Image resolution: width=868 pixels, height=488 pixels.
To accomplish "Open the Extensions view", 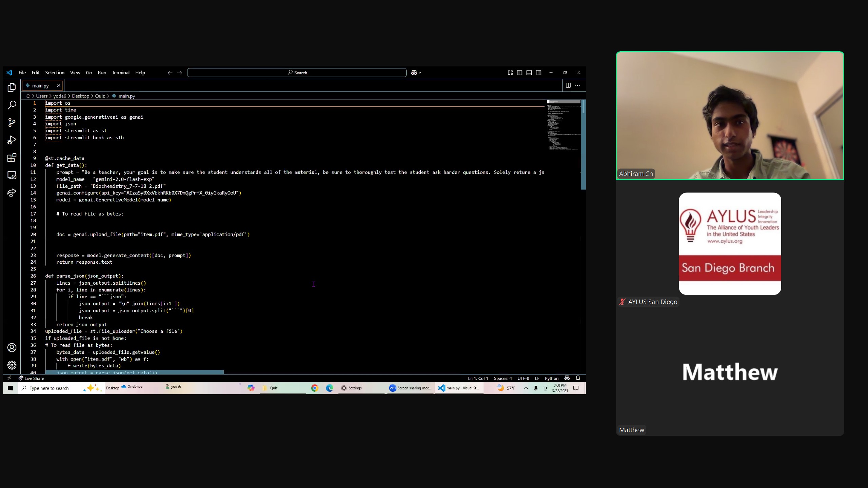I will (12, 158).
